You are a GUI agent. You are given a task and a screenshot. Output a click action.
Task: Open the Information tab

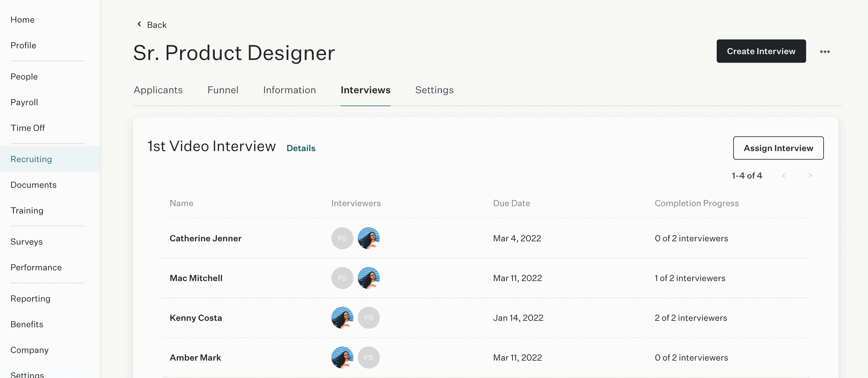tap(289, 90)
